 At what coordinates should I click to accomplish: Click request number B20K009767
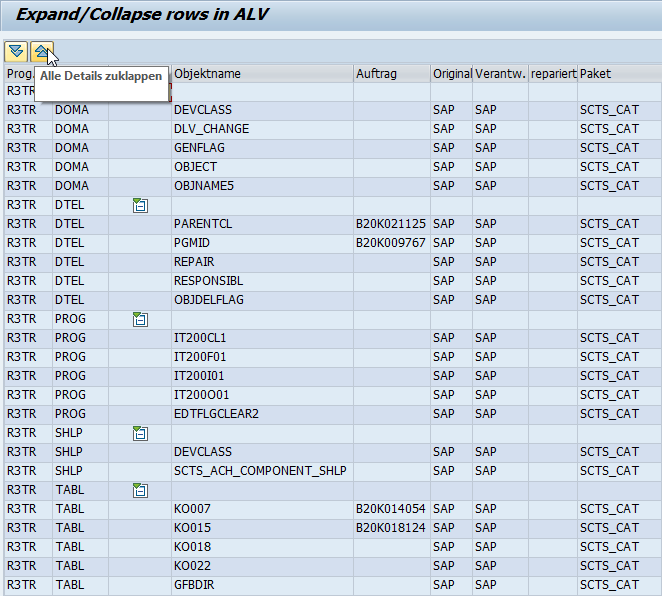[391, 243]
